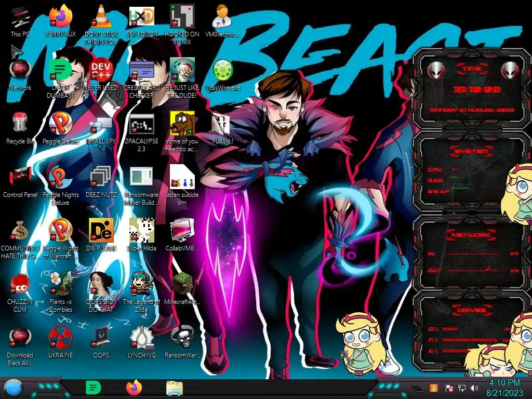
Task: Open the taskbar clock showing 4:10 PM
Action: (x=504, y=388)
